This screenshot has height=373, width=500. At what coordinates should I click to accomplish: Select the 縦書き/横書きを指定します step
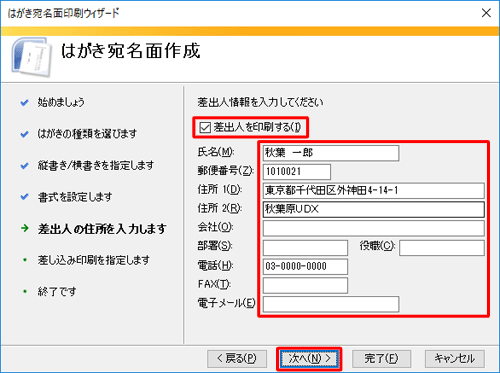(96, 165)
